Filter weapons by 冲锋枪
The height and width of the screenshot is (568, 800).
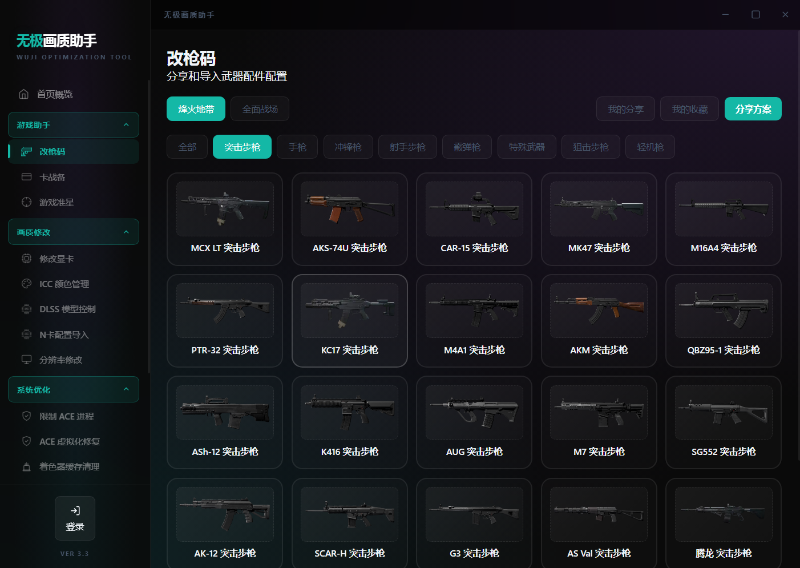click(x=348, y=147)
